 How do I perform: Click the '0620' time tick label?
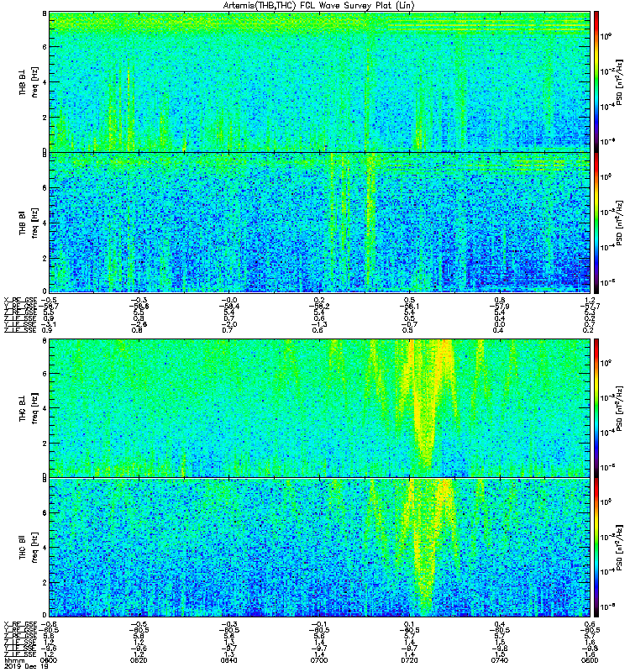coord(139,660)
